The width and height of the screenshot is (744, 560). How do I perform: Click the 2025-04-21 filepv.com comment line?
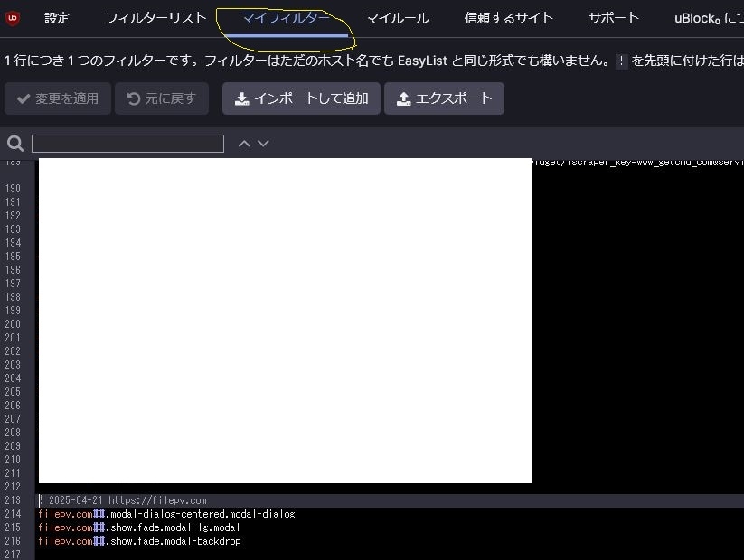[x=127, y=500]
